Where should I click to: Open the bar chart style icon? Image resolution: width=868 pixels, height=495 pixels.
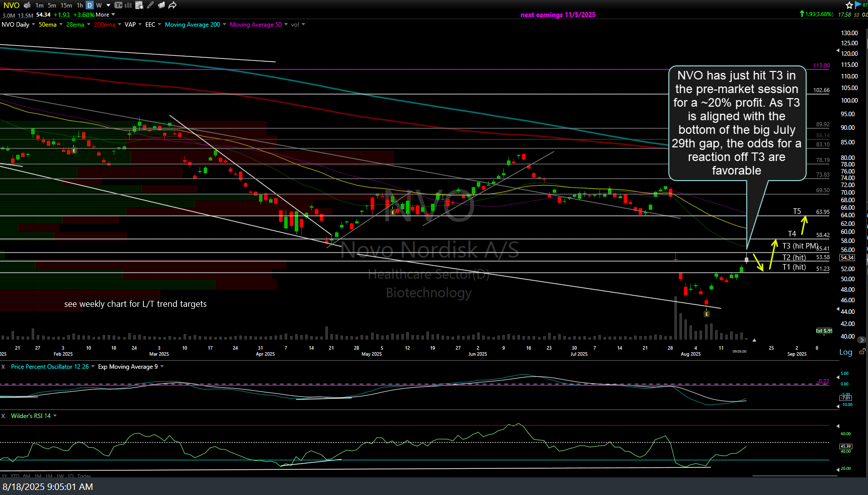(128, 5)
